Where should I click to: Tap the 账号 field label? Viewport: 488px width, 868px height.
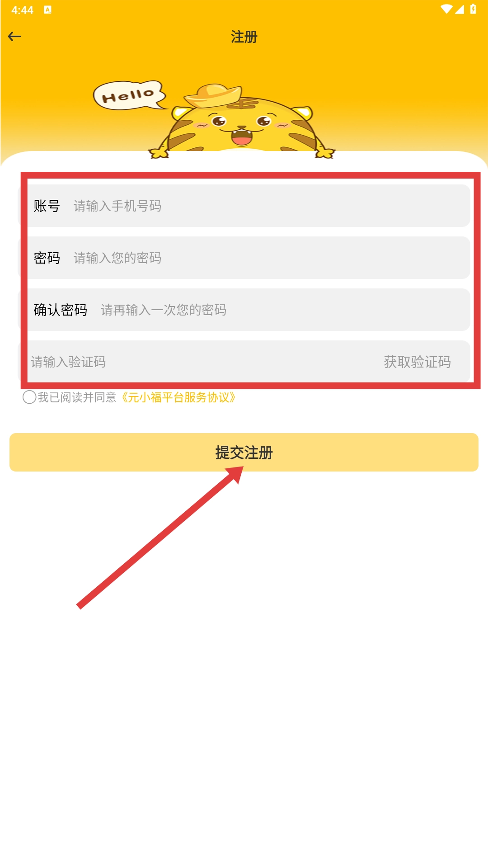click(47, 206)
